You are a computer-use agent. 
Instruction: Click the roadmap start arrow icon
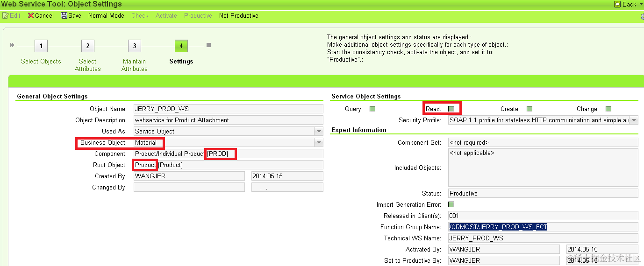13,45
